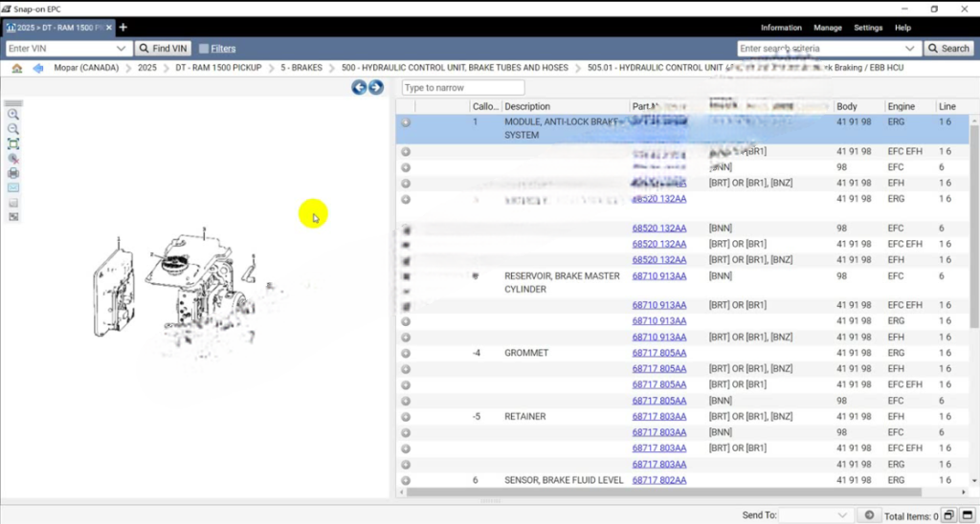Open the GROMMET part number 68717 805AA link
Screen dimensions: 980x524
click(x=658, y=353)
